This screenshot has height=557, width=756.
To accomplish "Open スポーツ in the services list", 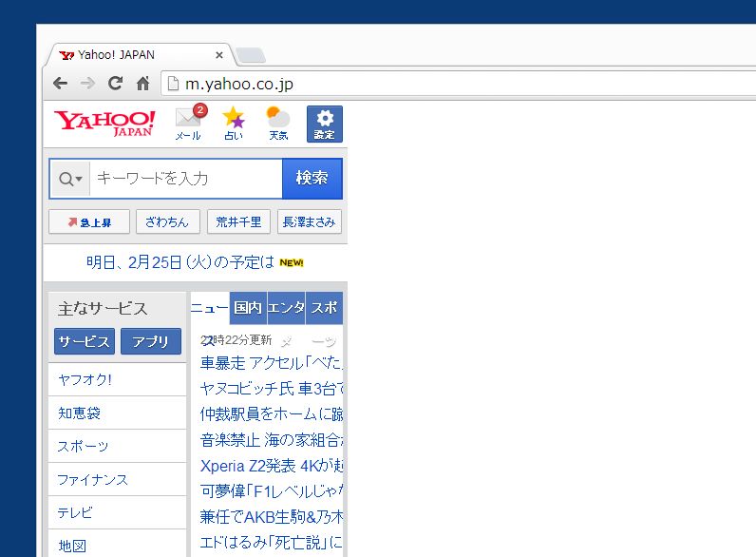I will (117, 447).
